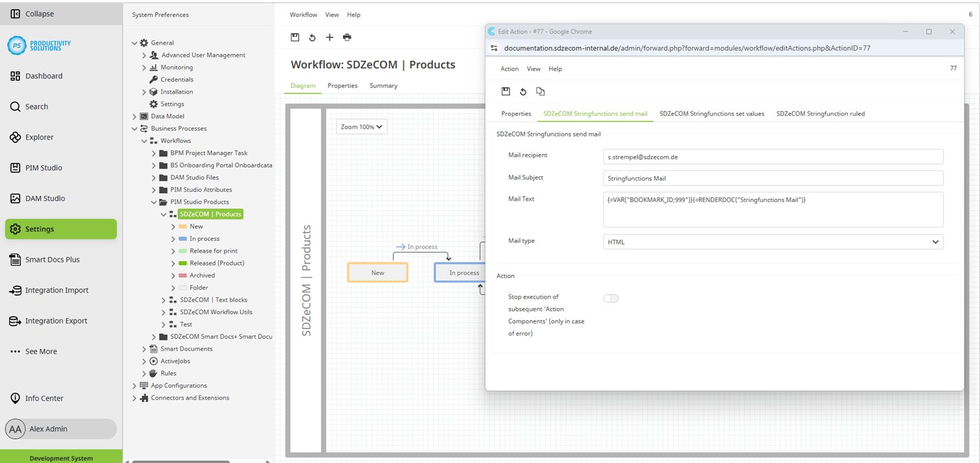Open Help menu in Edit Action window
Viewport: 980px width, 463px height.
pyautogui.click(x=555, y=69)
